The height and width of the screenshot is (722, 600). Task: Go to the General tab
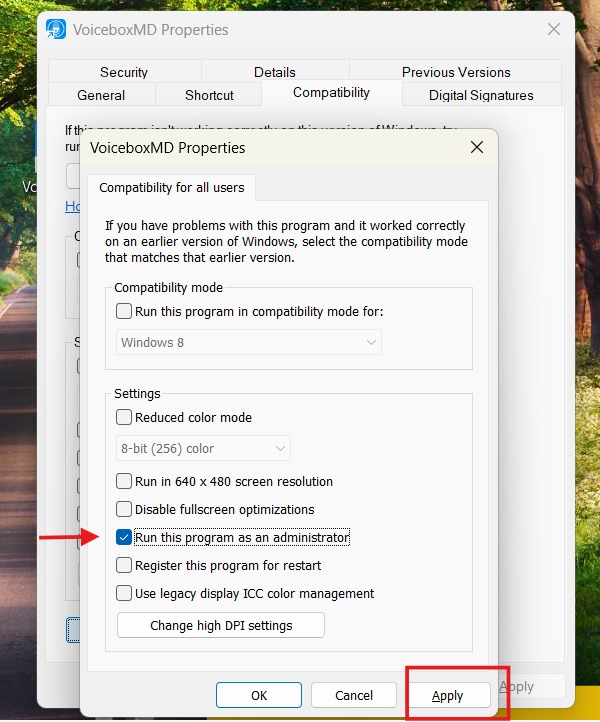coord(101,95)
